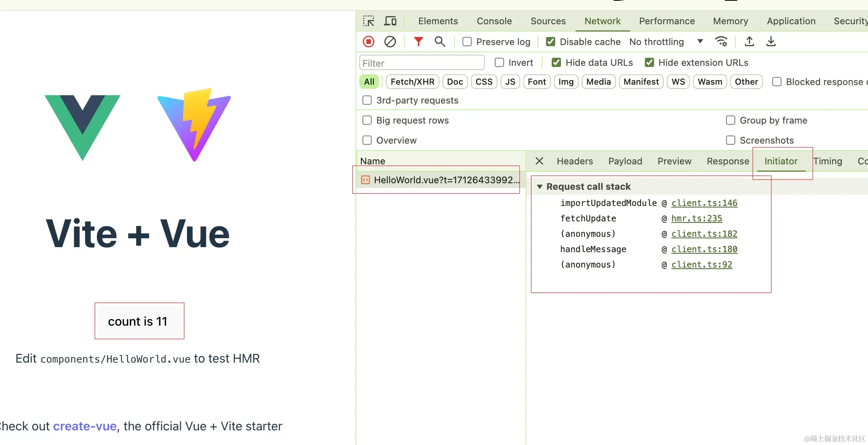Open the Memory tab
The width and height of the screenshot is (868, 445).
click(730, 21)
